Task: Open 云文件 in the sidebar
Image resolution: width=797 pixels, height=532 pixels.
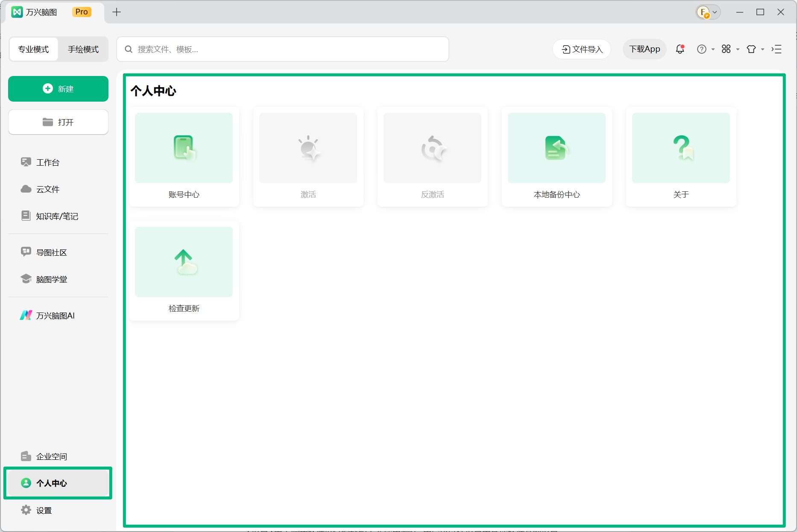Action: [x=58, y=189]
